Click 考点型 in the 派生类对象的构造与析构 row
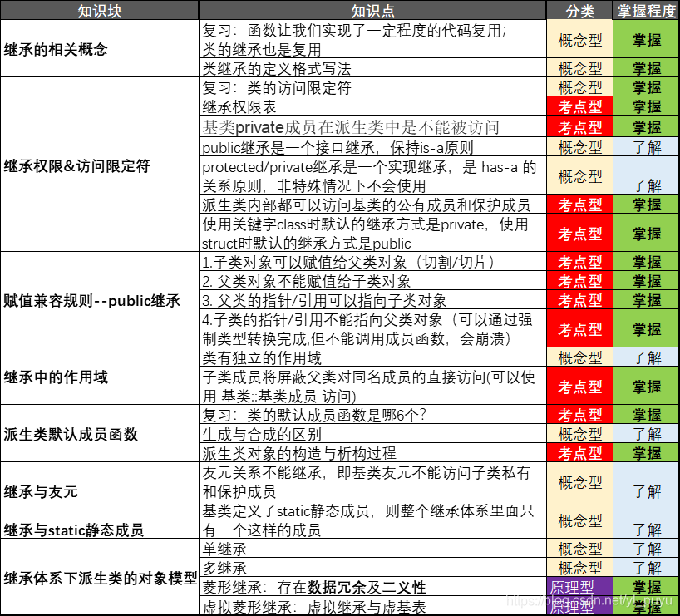The width and height of the screenshot is (680, 616). tap(579, 452)
